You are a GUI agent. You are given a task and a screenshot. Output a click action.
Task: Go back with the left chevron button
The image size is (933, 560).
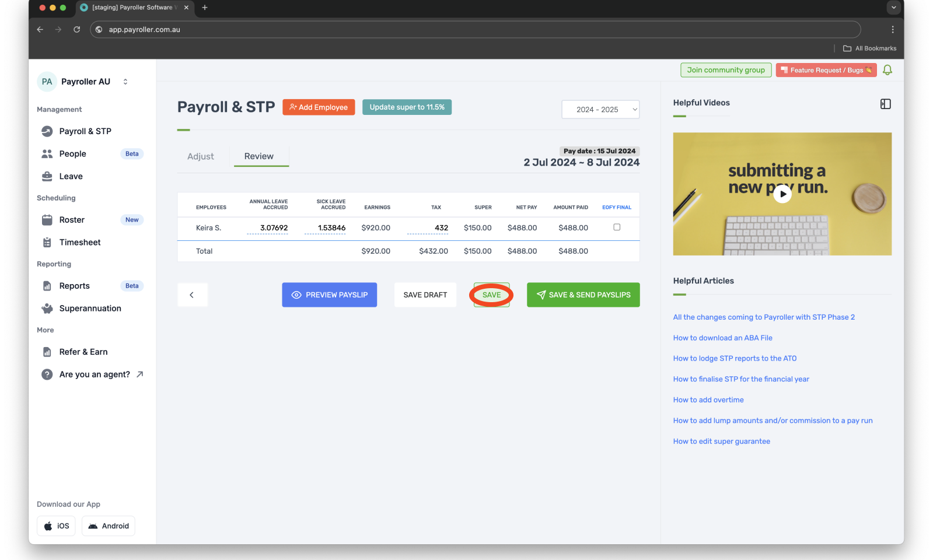[x=192, y=295]
